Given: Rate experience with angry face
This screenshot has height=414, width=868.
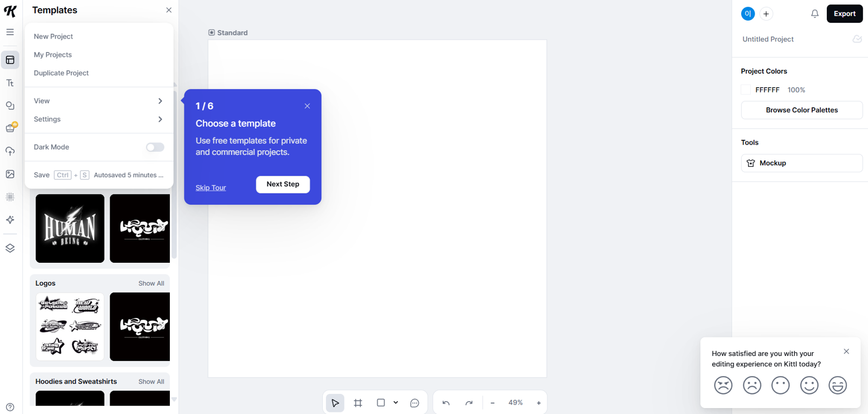Looking at the screenshot, I should click(723, 385).
